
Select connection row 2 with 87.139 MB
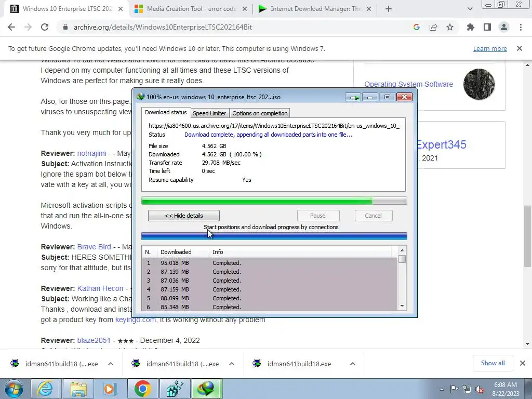(270, 272)
